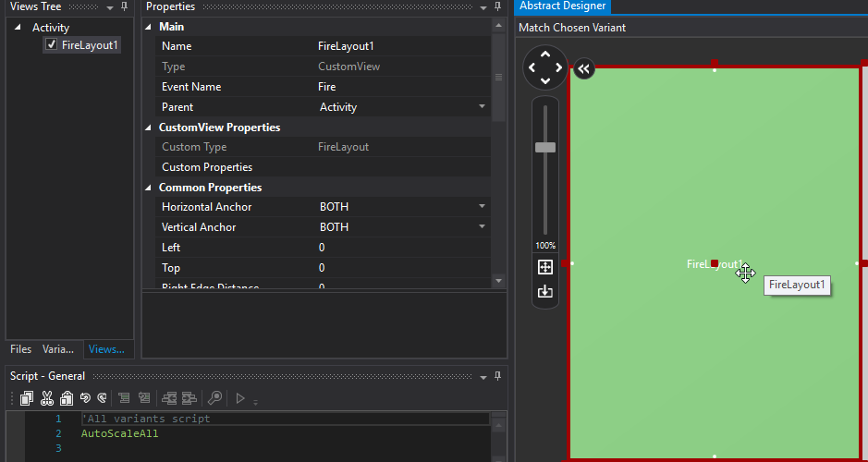Click the Paste icon in script toolbar
Image resolution: width=868 pixels, height=462 pixels.
tap(66, 398)
